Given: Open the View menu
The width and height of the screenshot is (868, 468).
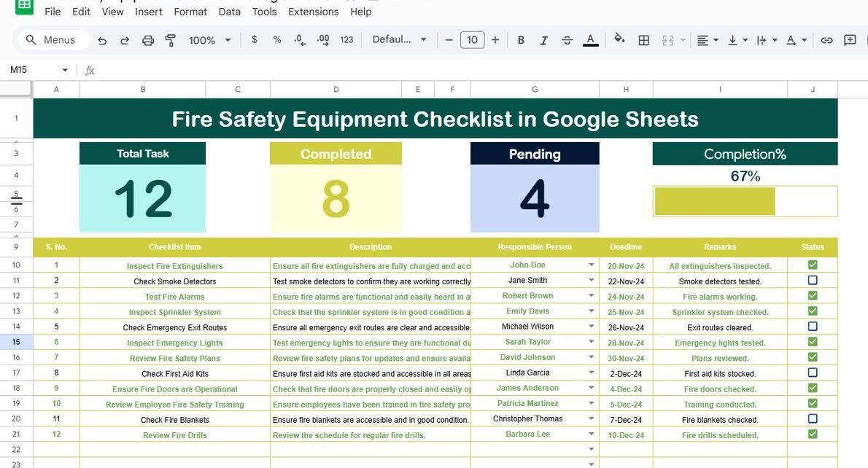Looking at the screenshot, I should [112, 12].
